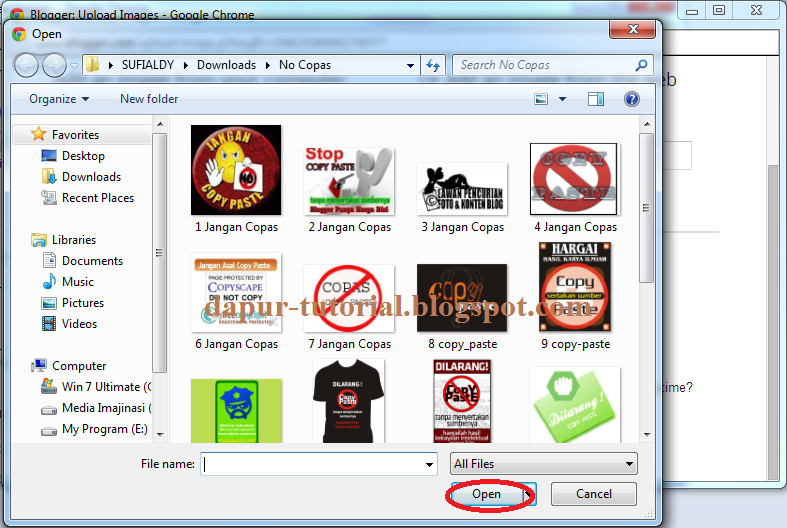Select the green police badge thumbnail

click(236, 411)
